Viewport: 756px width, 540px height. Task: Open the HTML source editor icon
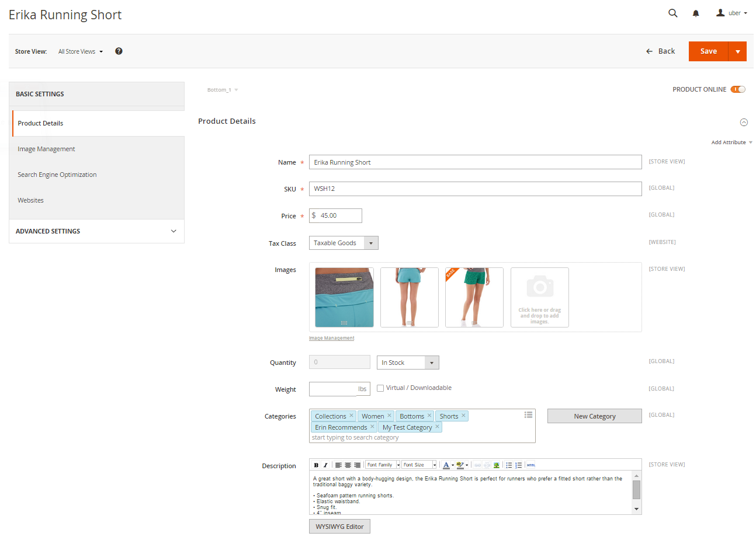point(531,465)
